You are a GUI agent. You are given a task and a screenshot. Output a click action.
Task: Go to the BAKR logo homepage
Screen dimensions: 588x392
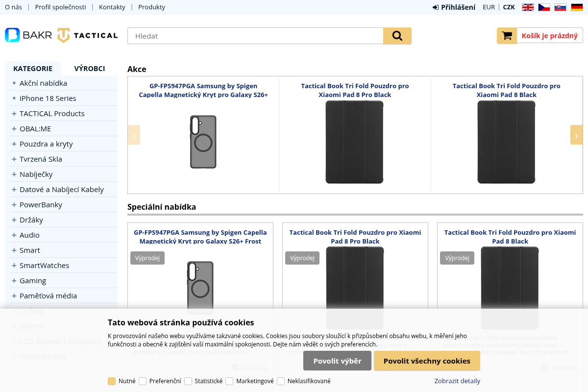28,35
